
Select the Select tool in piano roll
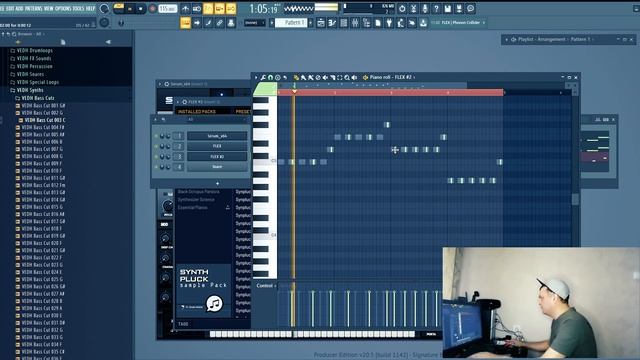click(340, 77)
